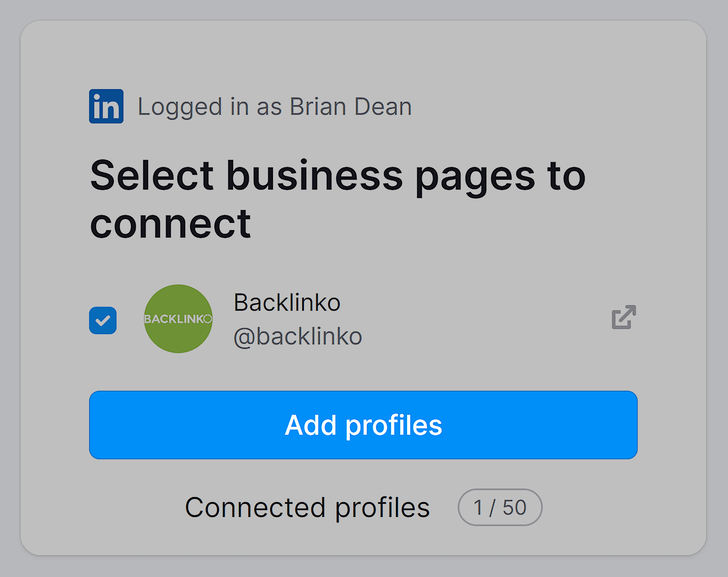Click the 'Select business pages to connect' heading
The image size is (728, 577).
[x=338, y=199]
